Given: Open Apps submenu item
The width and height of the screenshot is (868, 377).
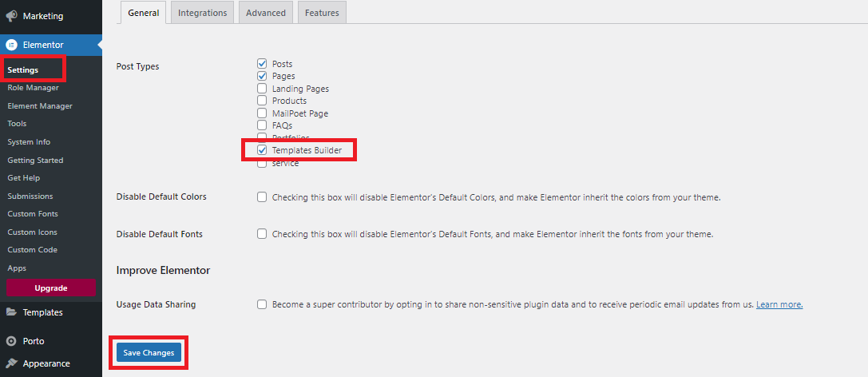Looking at the screenshot, I should [x=17, y=268].
